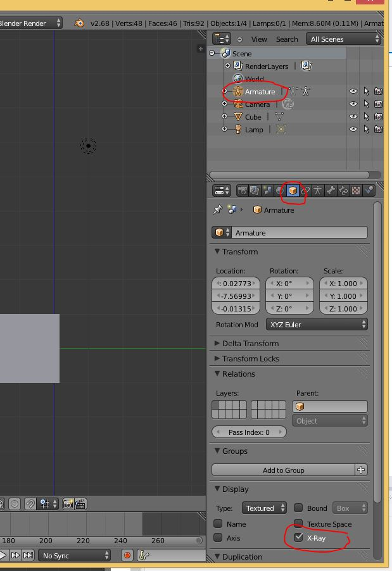Image resolution: width=392 pixels, height=571 pixels.
Task: Collapse the Scene tree in the outliner
Action: [x=212, y=53]
